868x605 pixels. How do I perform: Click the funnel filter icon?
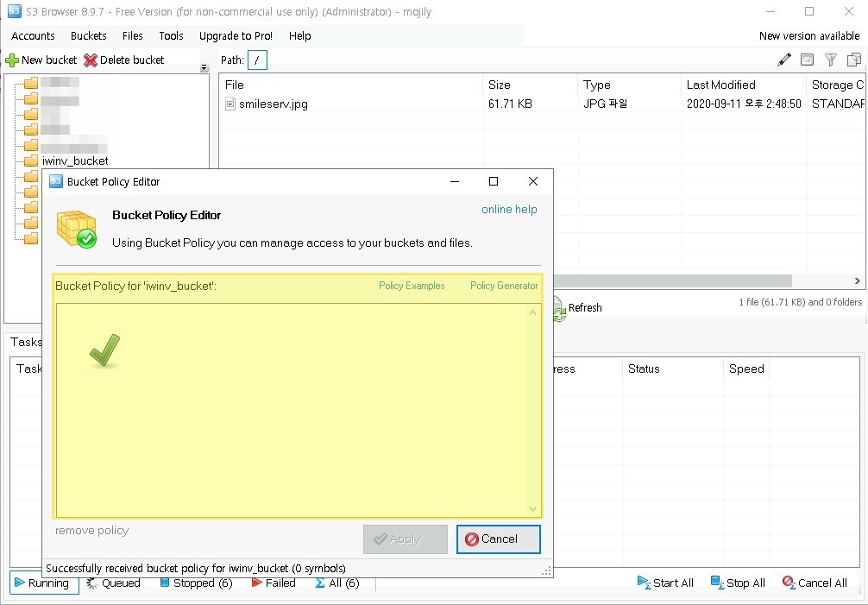click(830, 60)
